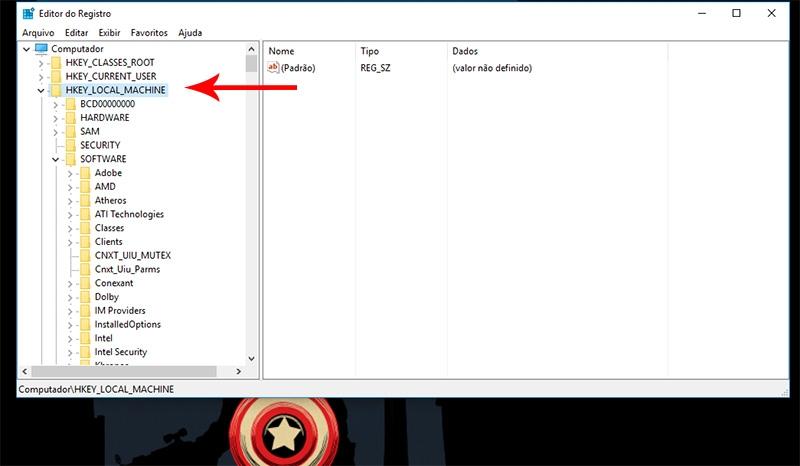Viewport: 800px width, 466px height.
Task: Click the (Padrão) string value icon
Action: 274,68
